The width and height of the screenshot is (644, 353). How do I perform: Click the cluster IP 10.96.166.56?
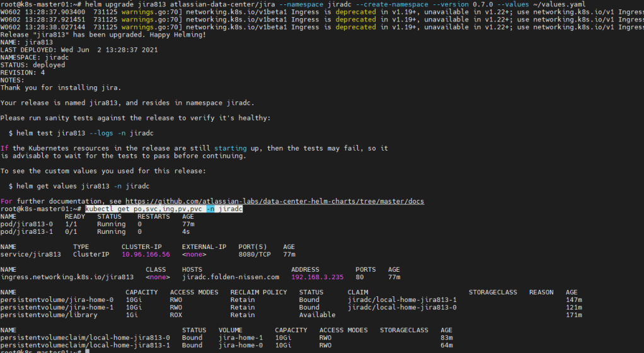coord(146,255)
